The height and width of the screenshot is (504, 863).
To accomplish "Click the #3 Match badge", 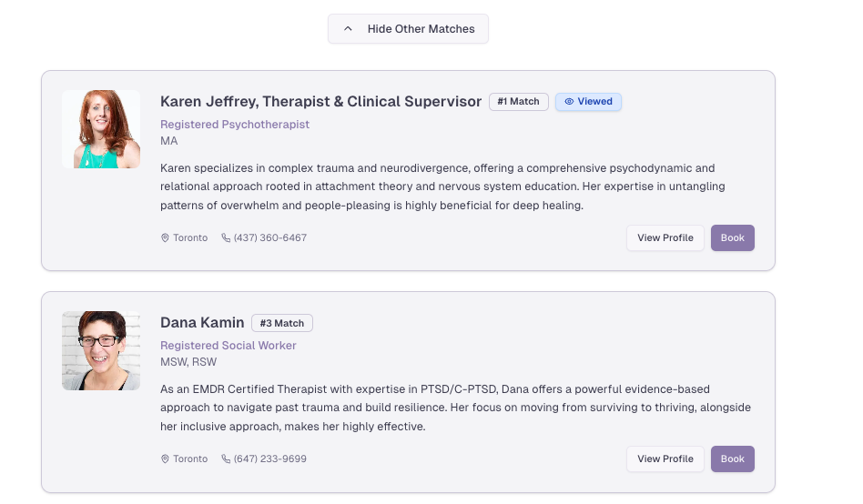I will (282, 323).
